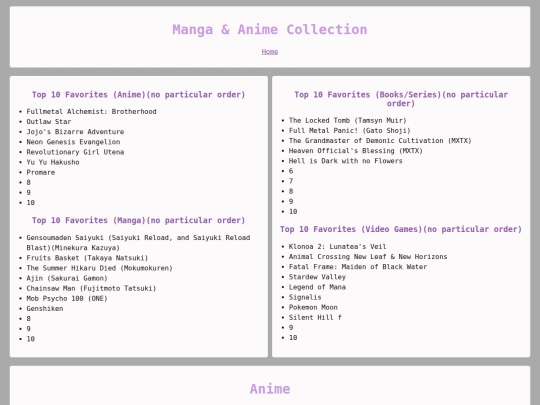Viewport: 540px width, 405px height.
Task: Select Full Metal Panic! (Gato Shoji)
Action: (350, 131)
